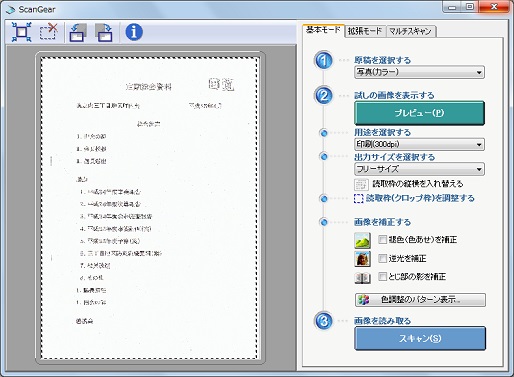Click the dashed crop frame adjust icon
Viewport: 514px width, 377px height.
pyautogui.click(x=359, y=199)
